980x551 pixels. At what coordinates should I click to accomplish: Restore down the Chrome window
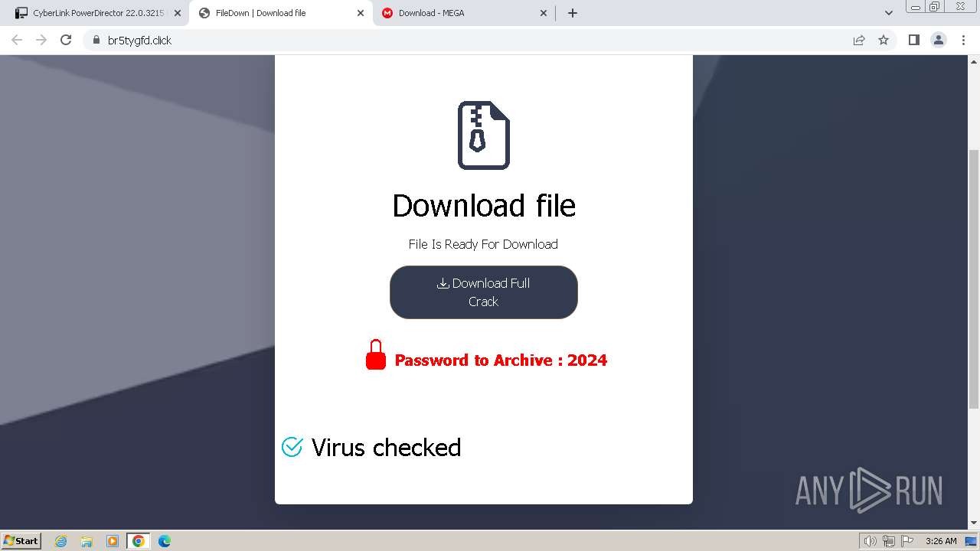pyautogui.click(x=935, y=6)
